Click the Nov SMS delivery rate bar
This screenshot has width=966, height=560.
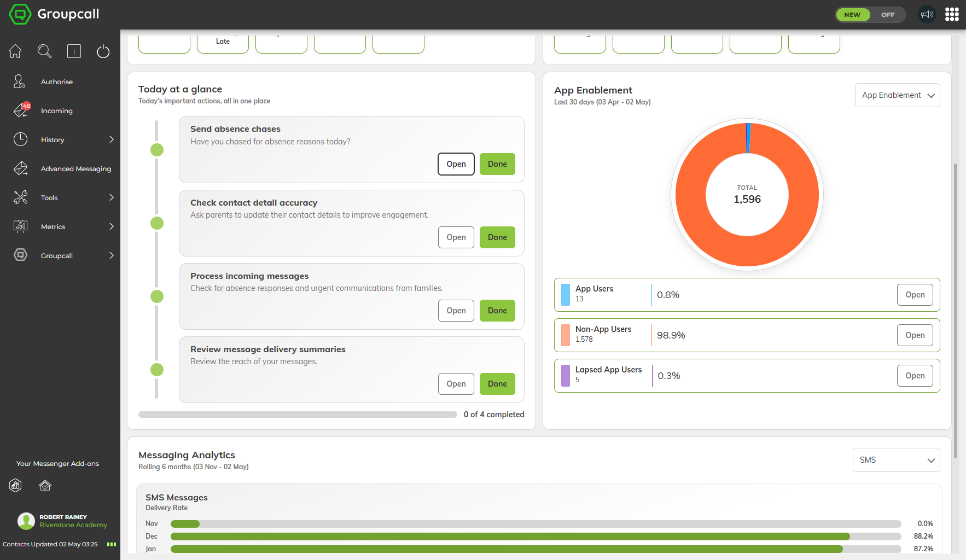click(x=536, y=524)
